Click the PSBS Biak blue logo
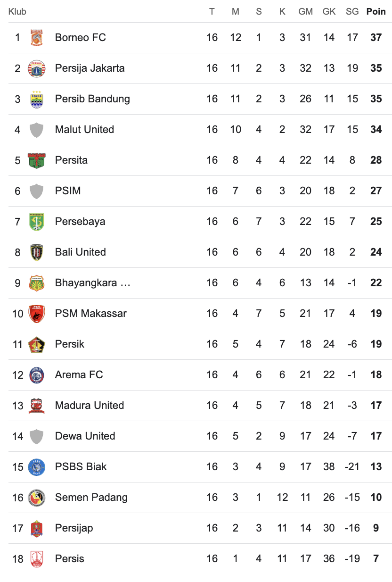This screenshot has height=582, width=392. tap(36, 467)
